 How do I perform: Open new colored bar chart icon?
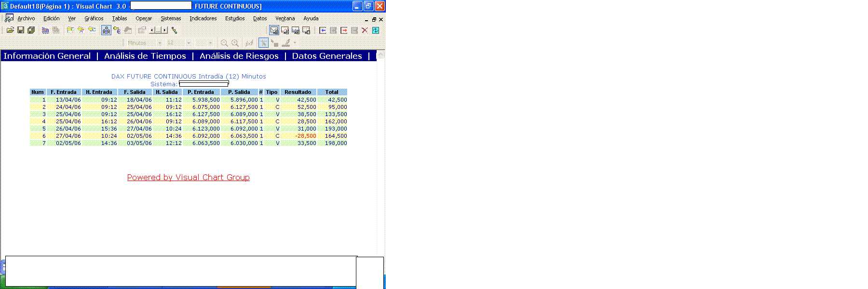46,30
